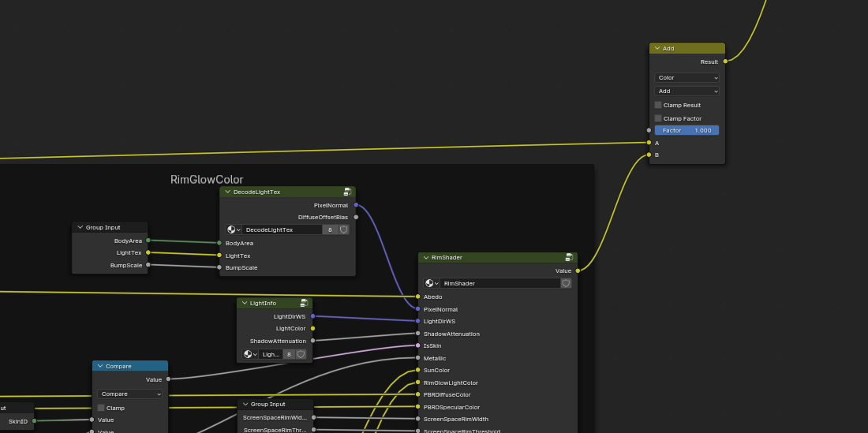Click the user count 8 on DecodeLightTex
The image size is (868, 433).
click(x=330, y=230)
